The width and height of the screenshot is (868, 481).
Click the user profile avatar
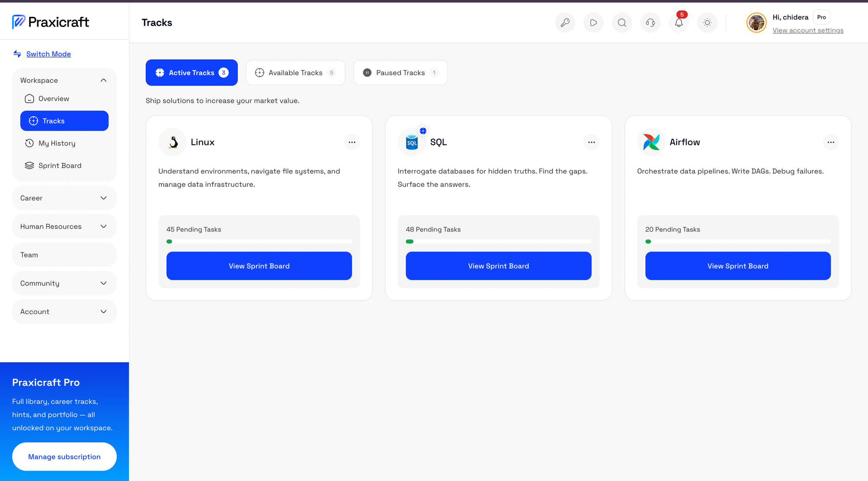[756, 23]
